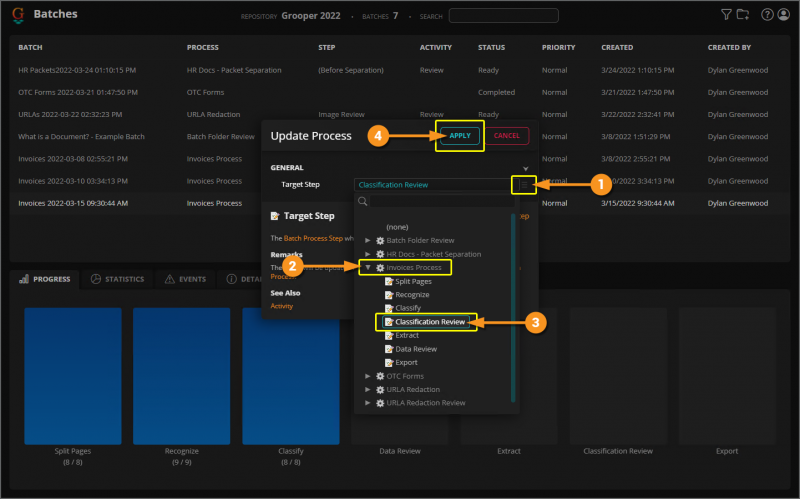The height and width of the screenshot is (499, 800).
Task: Open the user account icon
Action: pyautogui.click(x=784, y=15)
